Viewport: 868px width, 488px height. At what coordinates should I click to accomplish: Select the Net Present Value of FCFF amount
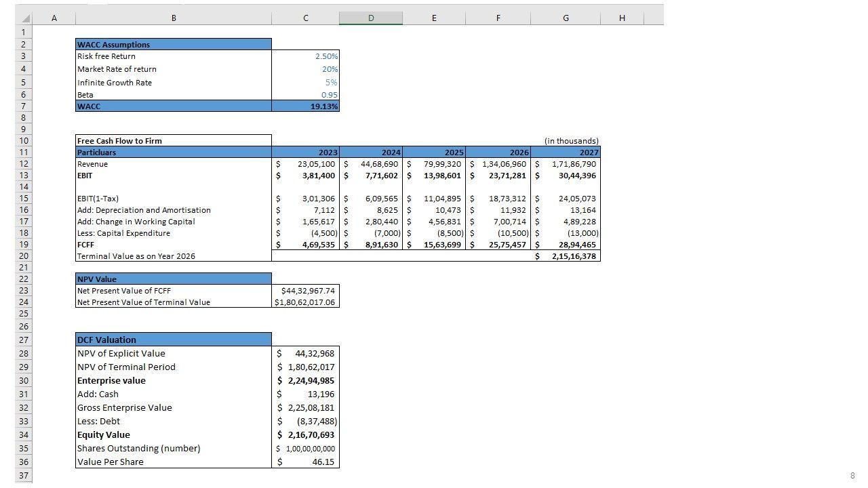pyautogui.click(x=306, y=291)
